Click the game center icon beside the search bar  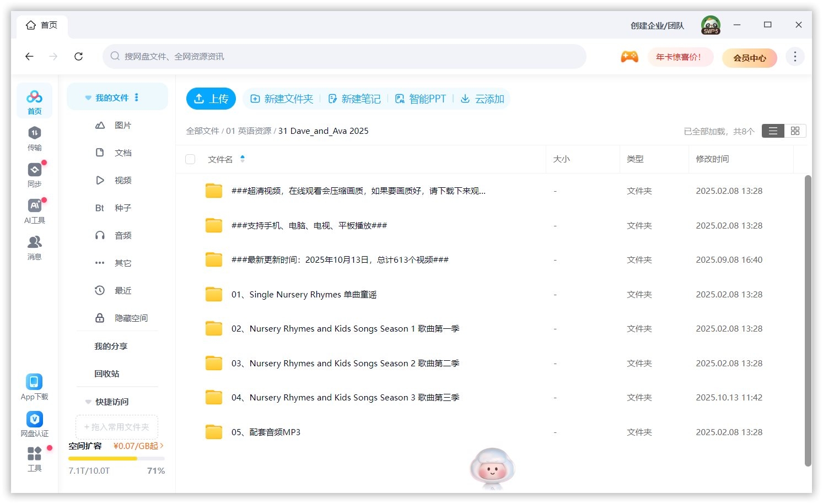(629, 56)
